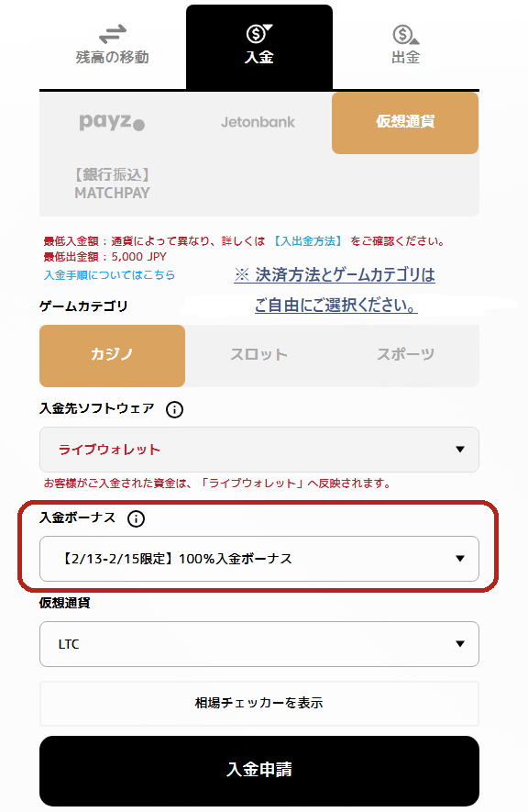
Task: Open the 仮想通貨 currency dropdown showing LTC
Action: 258,645
